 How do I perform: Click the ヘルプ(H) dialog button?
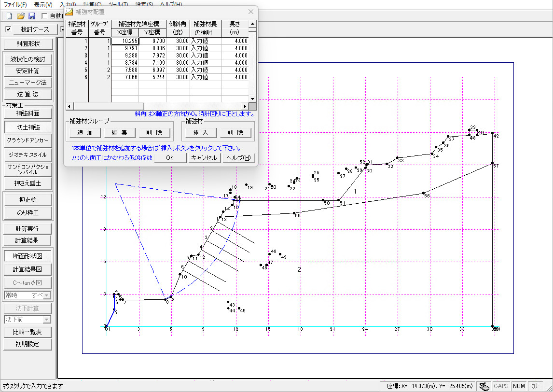[x=238, y=158]
